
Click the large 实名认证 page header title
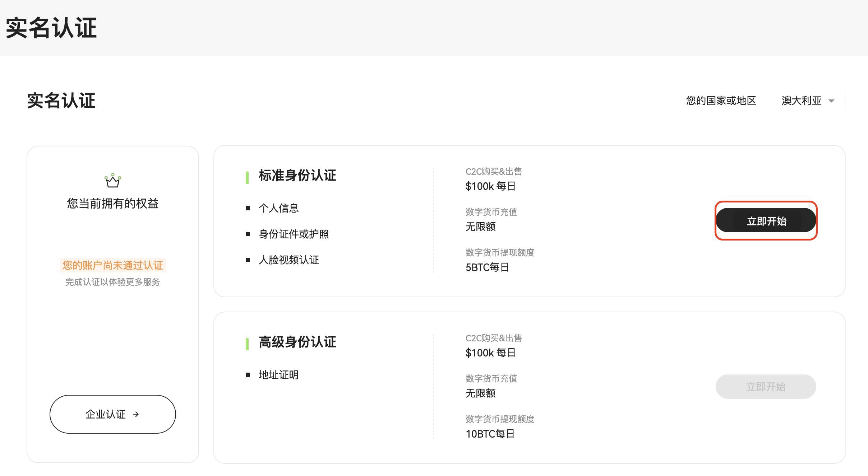[x=51, y=28]
